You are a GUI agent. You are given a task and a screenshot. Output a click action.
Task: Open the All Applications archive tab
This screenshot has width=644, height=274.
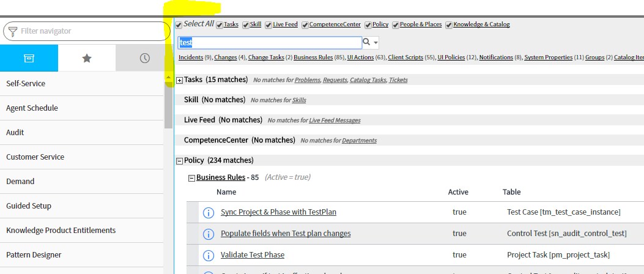click(x=29, y=58)
